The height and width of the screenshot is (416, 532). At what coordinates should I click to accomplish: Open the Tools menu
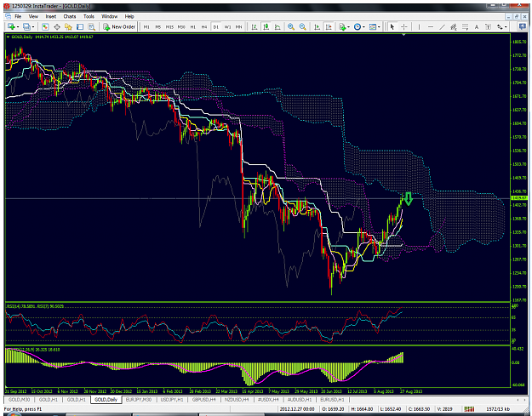coord(89,16)
